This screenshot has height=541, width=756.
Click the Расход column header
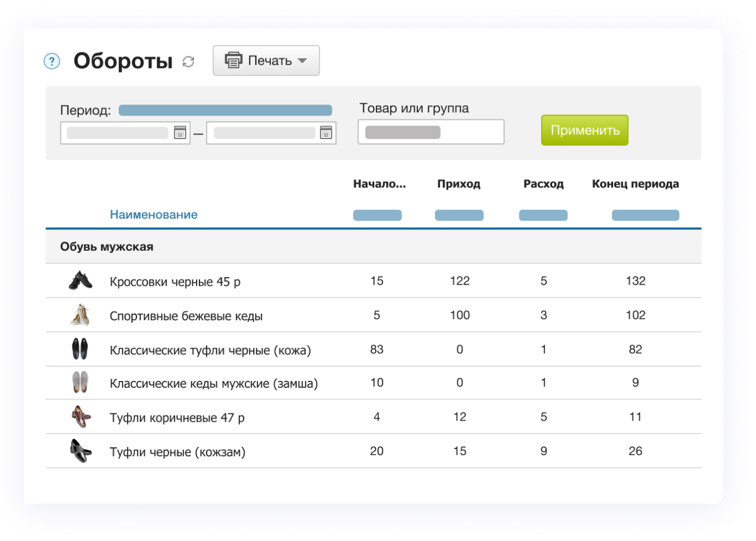point(543,184)
